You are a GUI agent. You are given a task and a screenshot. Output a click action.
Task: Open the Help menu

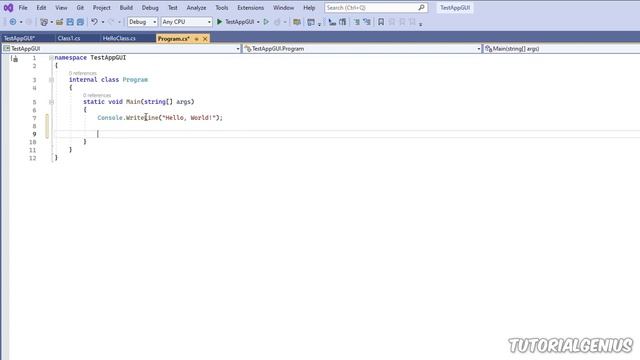pyautogui.click(x=309, y=8)
